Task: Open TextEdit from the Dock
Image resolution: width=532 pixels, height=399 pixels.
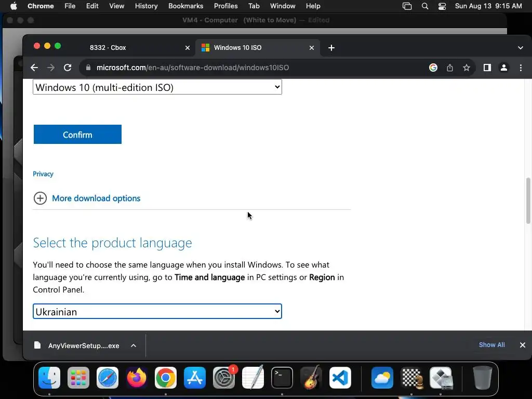Action: click(253, 377)
